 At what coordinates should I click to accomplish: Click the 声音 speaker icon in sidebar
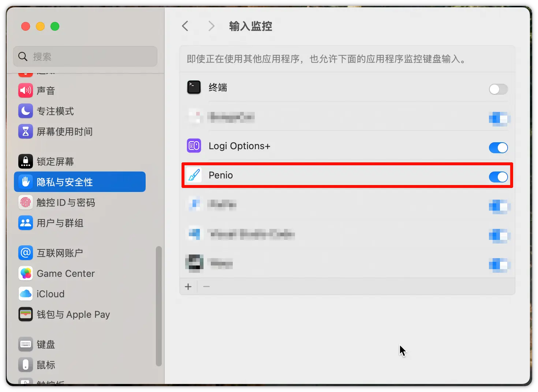pos(26,90)
